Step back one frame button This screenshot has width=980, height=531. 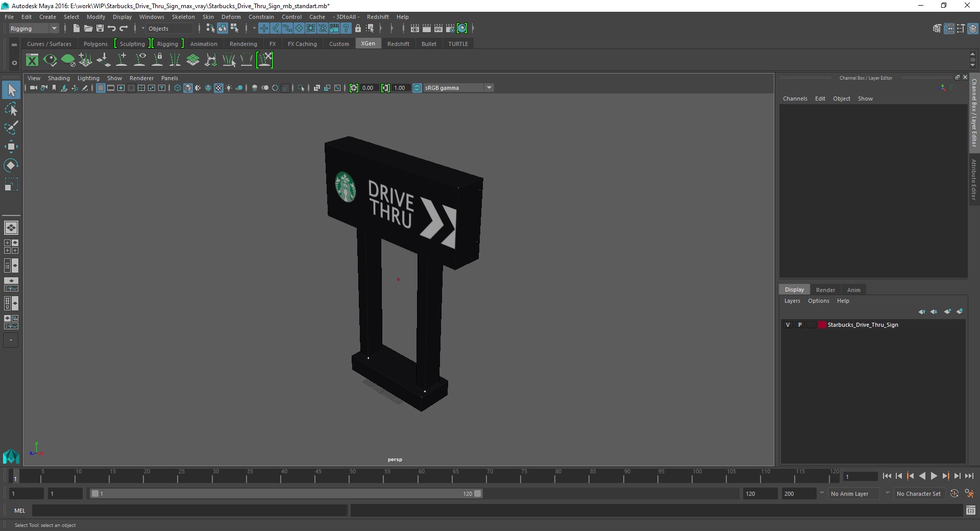[899, 476]
